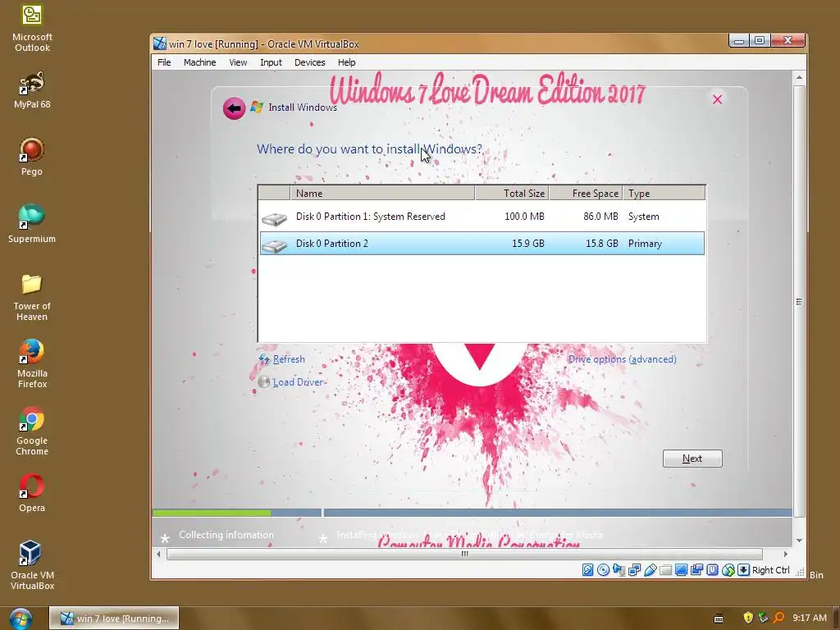Click the Opera desktop icon

pyautogui.click(x=32, y=493)
